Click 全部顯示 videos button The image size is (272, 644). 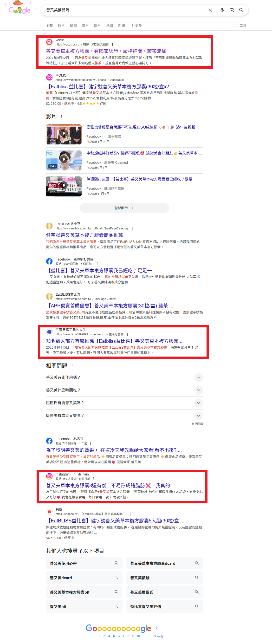(124, 208)
